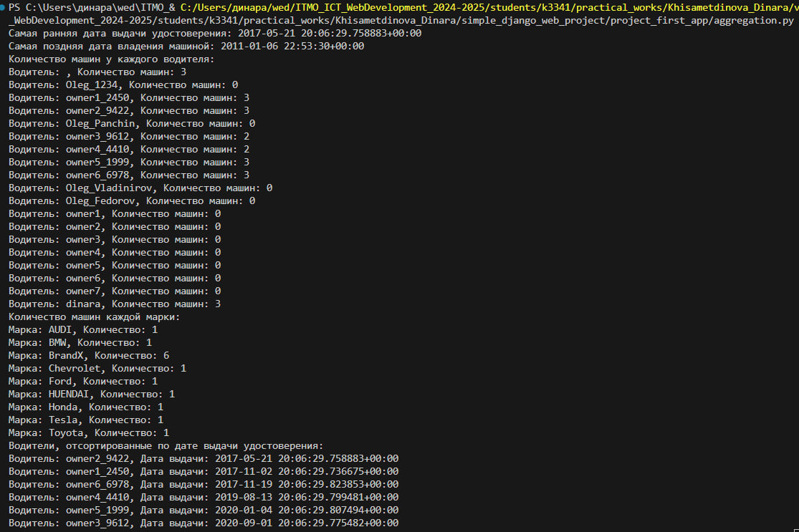Click the Oleg_Vladinirov driver line

(x=140, y=188)
